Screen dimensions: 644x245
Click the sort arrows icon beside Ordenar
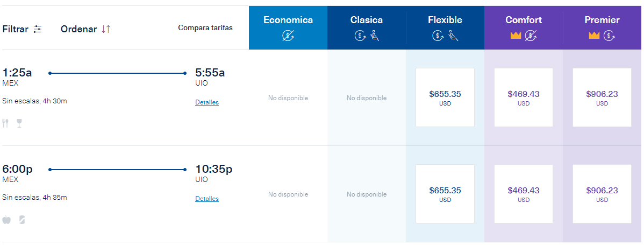(105, 29)
